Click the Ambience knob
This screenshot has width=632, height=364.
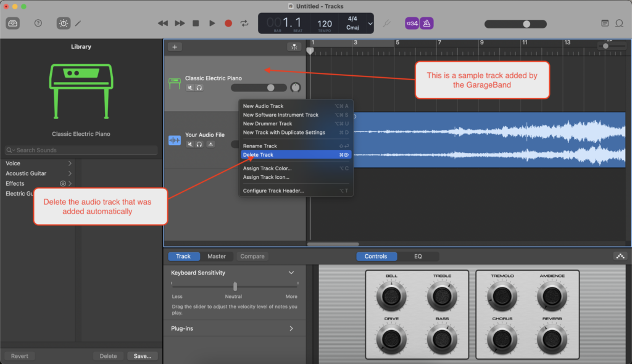pyautogui.click(x=552, y=296)
